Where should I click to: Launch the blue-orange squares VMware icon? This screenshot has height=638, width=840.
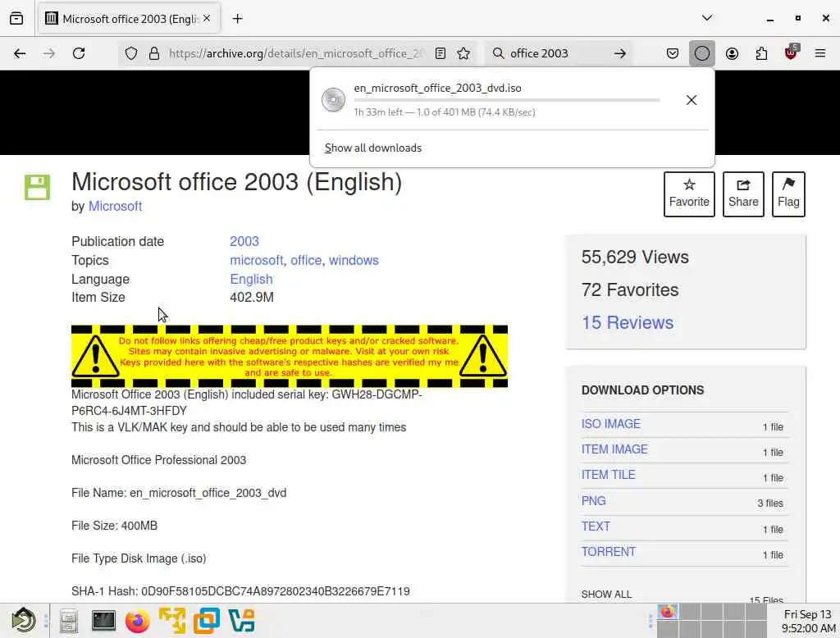[x=206, y=621]
